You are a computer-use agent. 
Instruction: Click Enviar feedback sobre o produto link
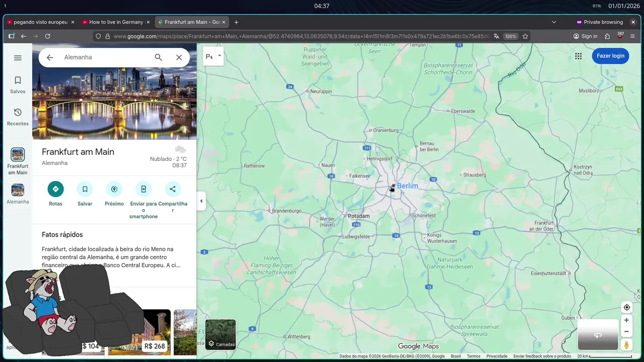542,356
